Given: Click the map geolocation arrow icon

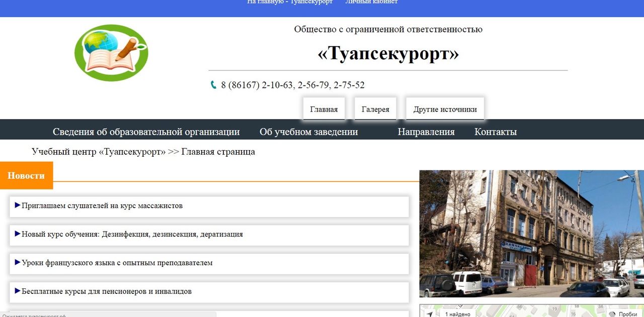Looking at the screenshot, I should (x=429, y=314).
